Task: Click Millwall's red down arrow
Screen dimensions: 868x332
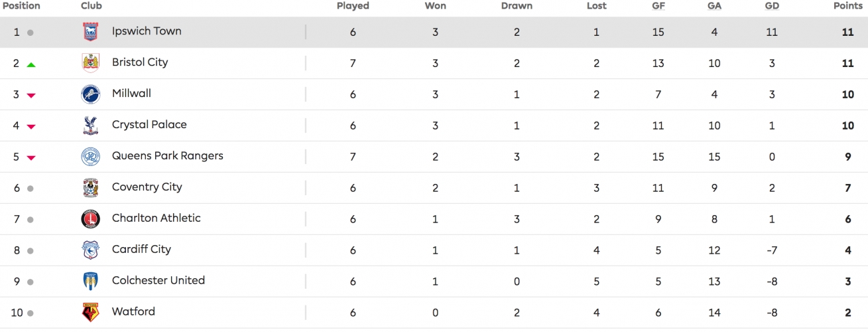Action: click(x=31, y=96)
